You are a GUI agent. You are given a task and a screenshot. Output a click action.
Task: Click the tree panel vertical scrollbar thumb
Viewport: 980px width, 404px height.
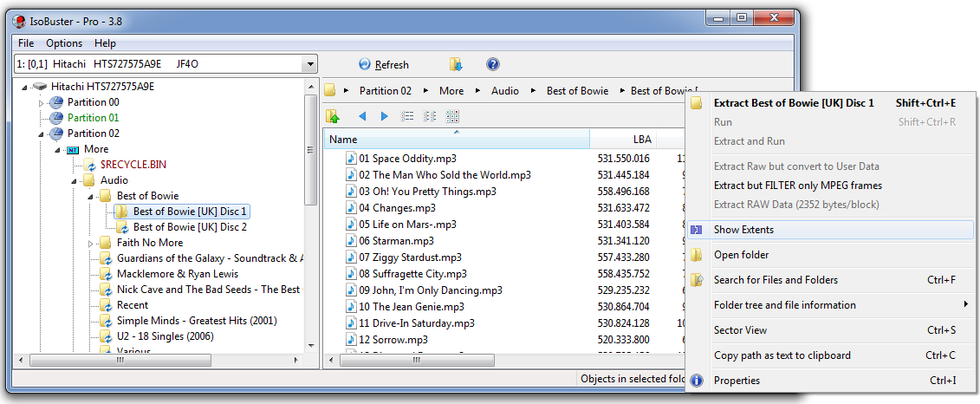[x=310, y=150]
